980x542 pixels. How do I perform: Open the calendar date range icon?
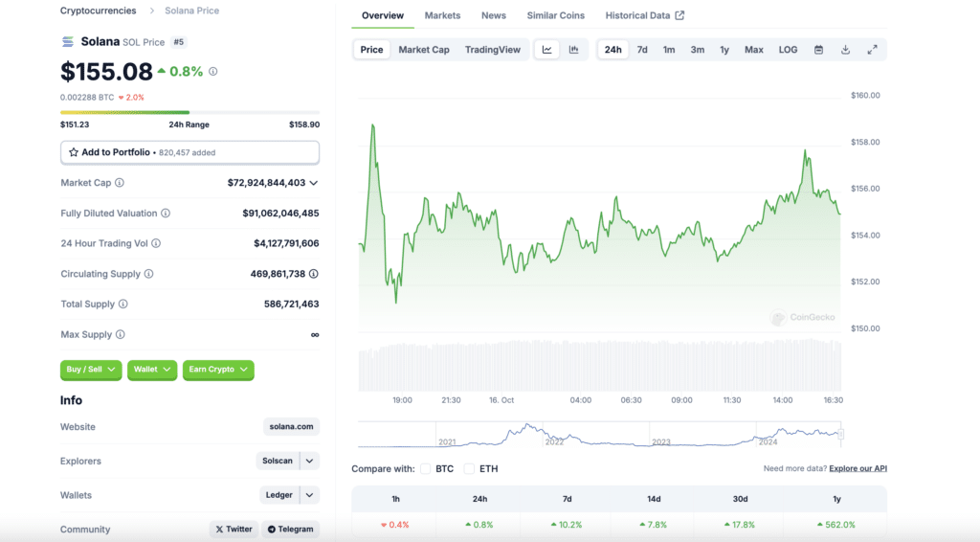819,50
